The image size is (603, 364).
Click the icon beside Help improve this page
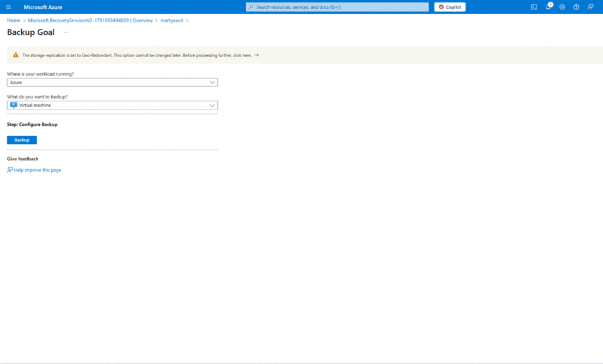(10, 170)
